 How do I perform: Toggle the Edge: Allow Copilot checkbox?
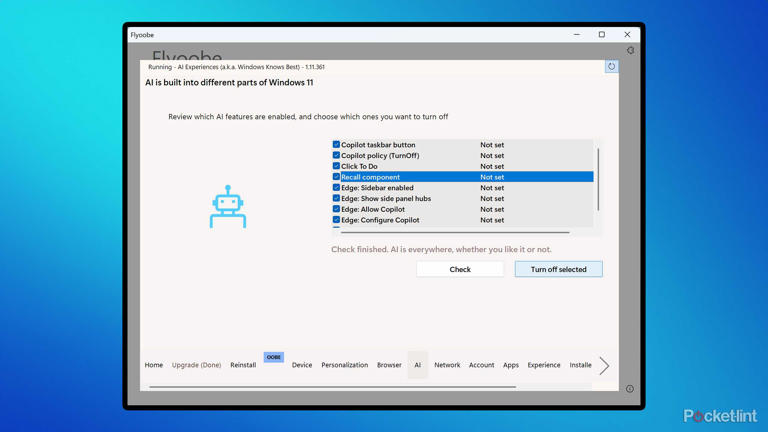click(336, 209)
